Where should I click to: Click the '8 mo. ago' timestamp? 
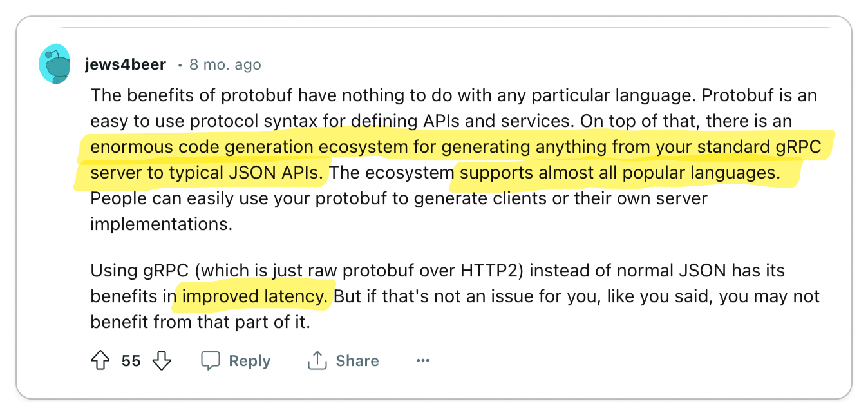pyautogui.click(x=225, y=64)
